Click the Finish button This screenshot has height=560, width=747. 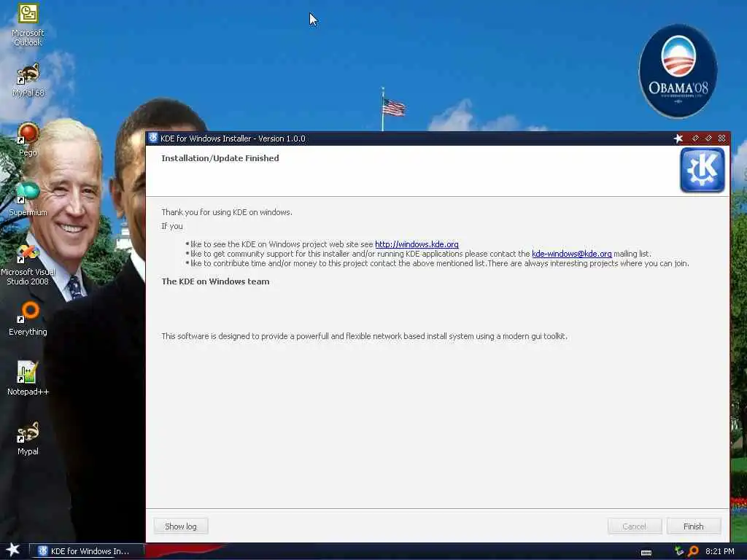click(693, 526)
